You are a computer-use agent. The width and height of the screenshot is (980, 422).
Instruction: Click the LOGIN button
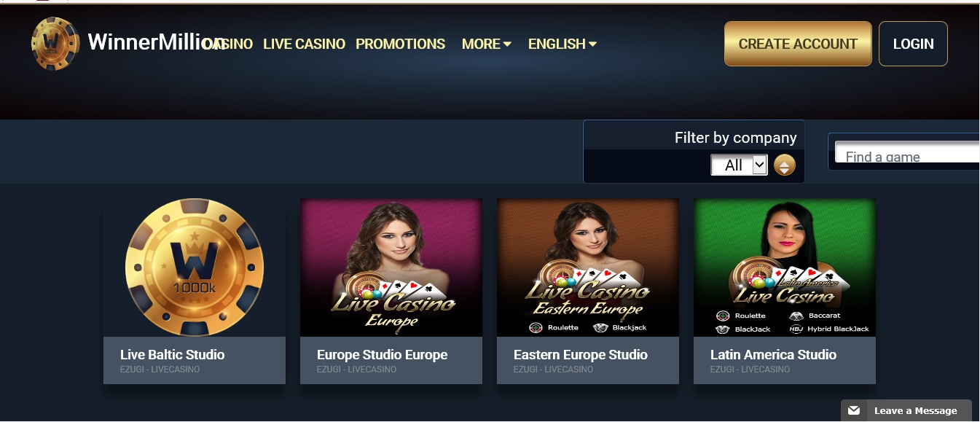[x=913, y=44]
